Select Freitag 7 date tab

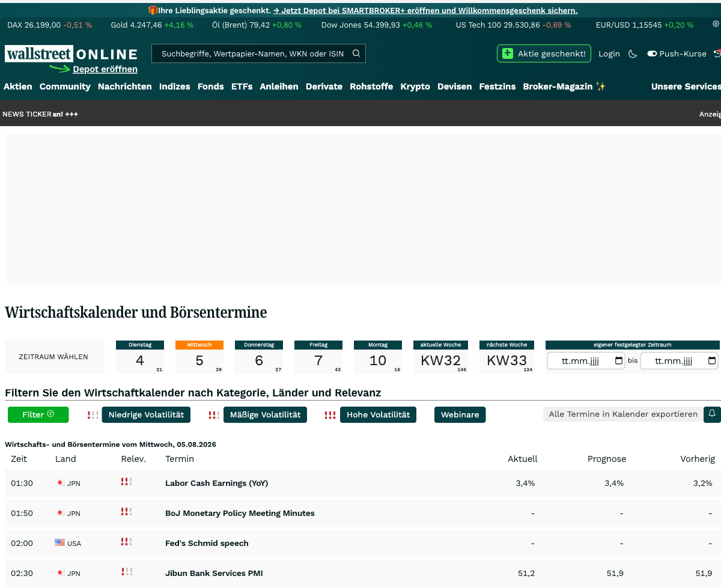(318, 357)
